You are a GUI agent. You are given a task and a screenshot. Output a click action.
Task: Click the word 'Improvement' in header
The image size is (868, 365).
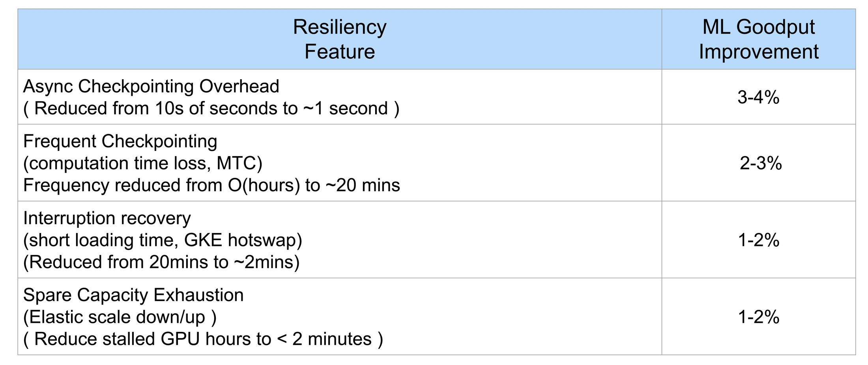click(759, 52)
